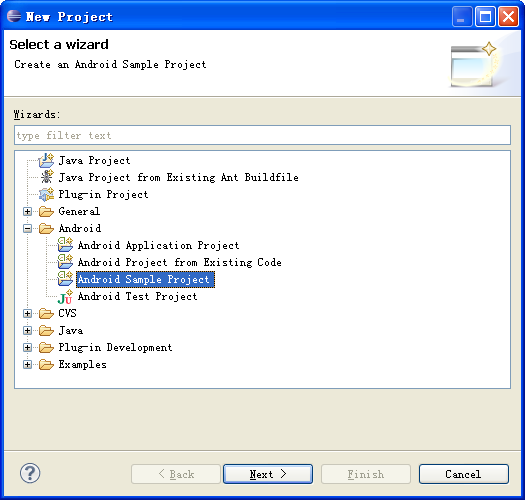Click the Ant Buildfile project icon

[x=47, y=177]
